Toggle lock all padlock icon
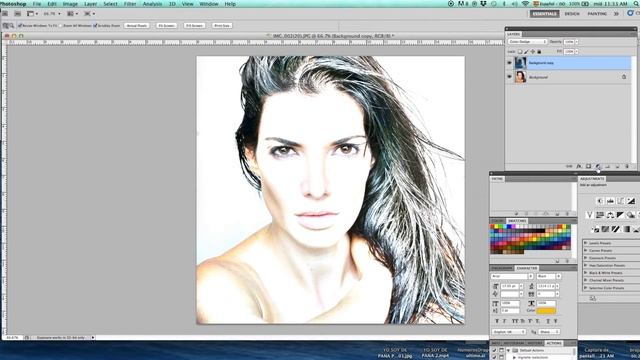The width and height of the screenshot is (640, 360). (539, 51)
